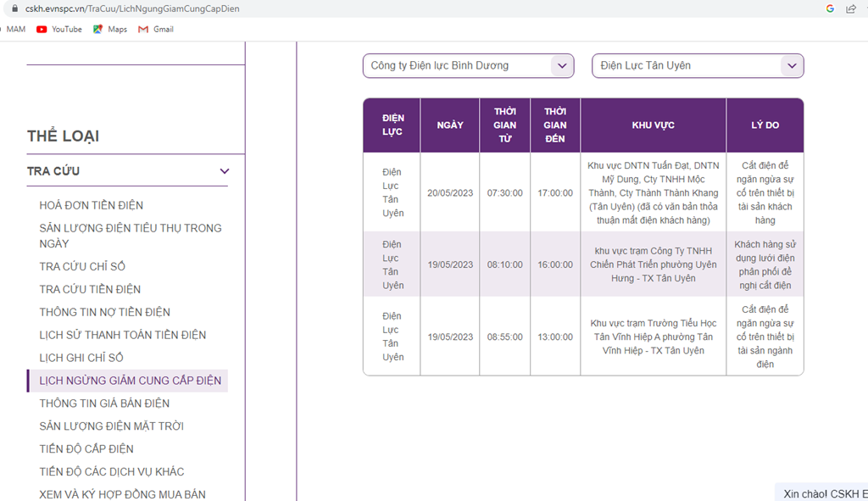The width and height of the screenshot is (868, 501).
Task: Open LỊCH SỬ THANH TOÁN TIỀN ĐIỆN
Action: coord(123,334)
